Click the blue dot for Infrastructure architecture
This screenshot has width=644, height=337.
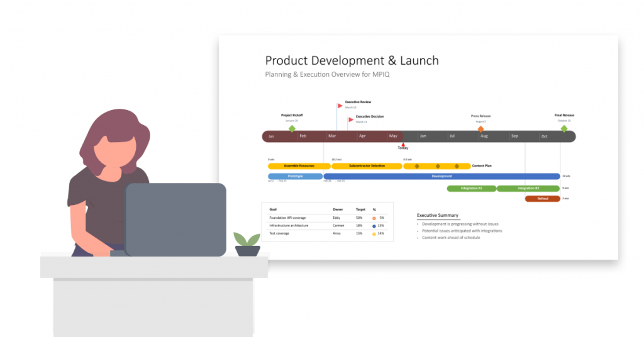tap(374, 226)
